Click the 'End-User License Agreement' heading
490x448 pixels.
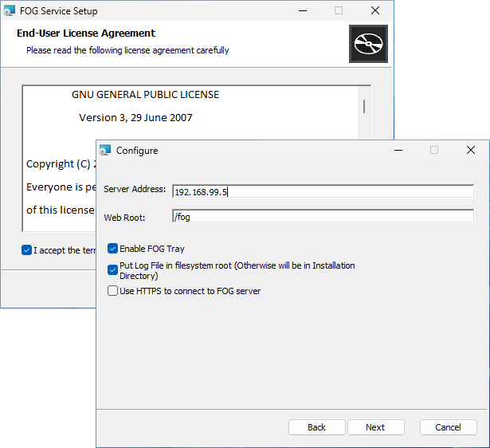(x=86, y=33)
